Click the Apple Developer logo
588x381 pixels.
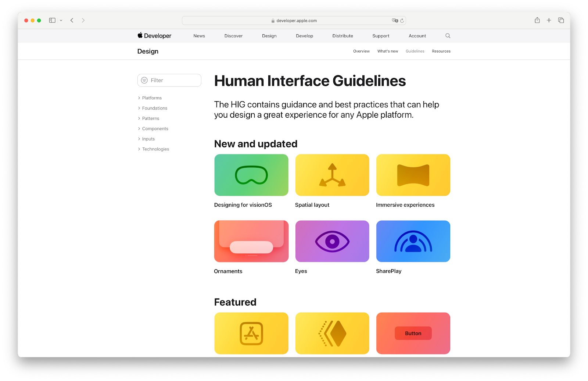click(154, 36)
